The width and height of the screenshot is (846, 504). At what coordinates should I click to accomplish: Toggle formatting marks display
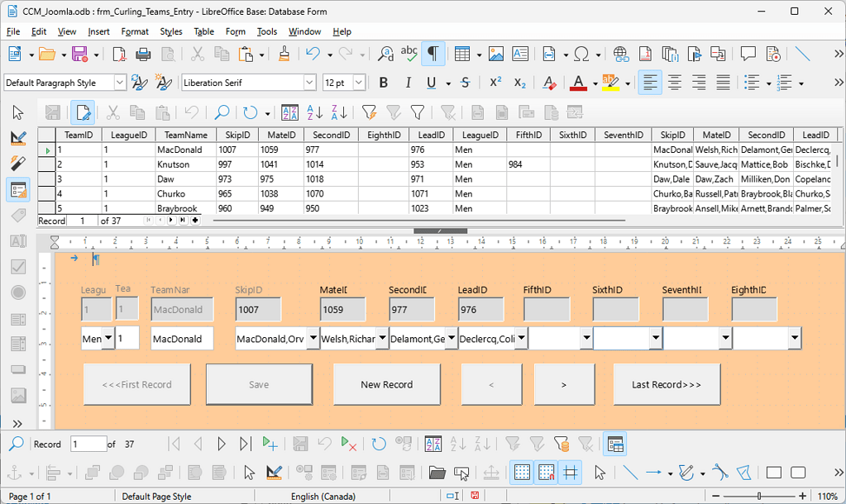433,53
